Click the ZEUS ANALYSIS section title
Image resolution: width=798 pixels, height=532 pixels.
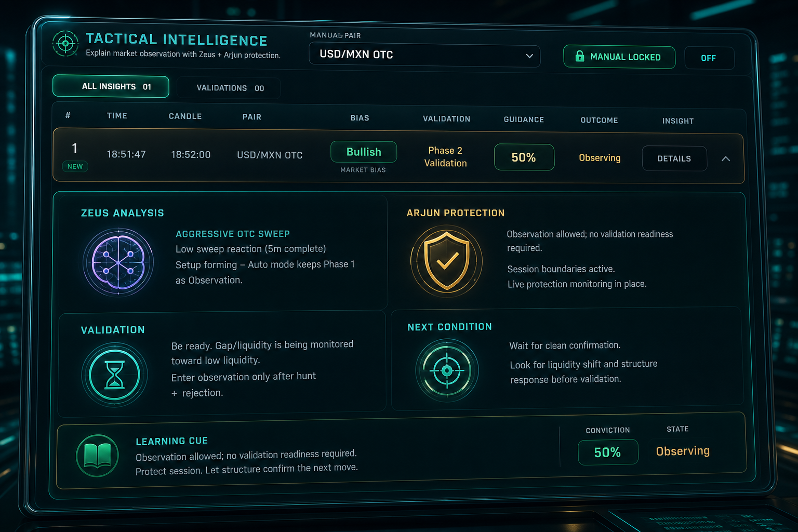[123, 213]
